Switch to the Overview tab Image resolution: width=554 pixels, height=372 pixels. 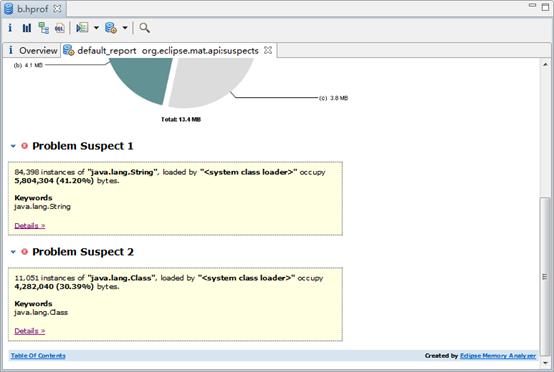click(x=33, y=51)
